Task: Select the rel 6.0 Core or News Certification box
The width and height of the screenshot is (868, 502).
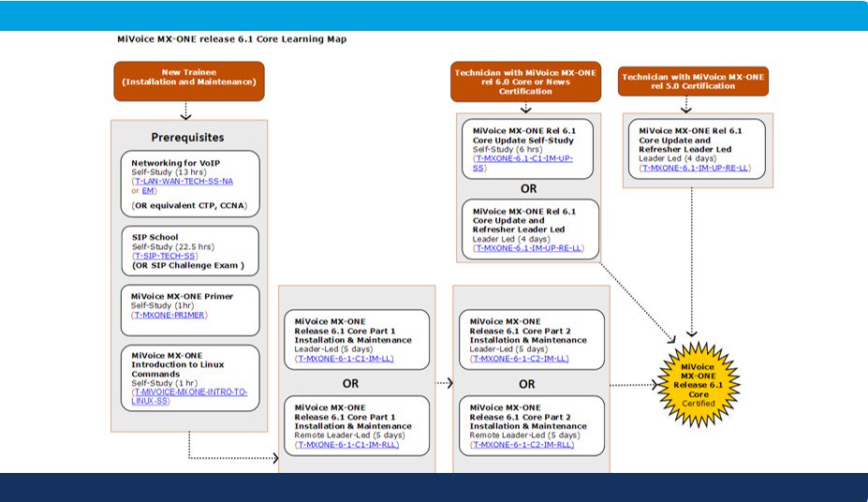Action: [525, 81]
